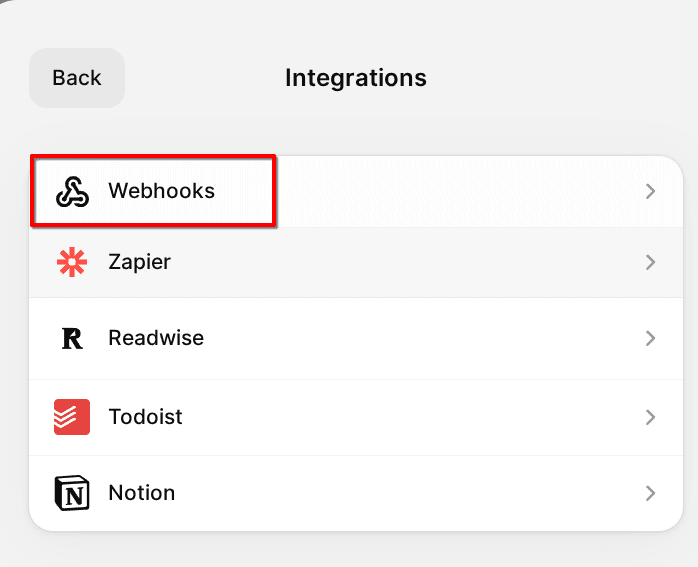Open the Notion integration label
The height and width of the screenshot is (567, 698).
coord(142,493)
